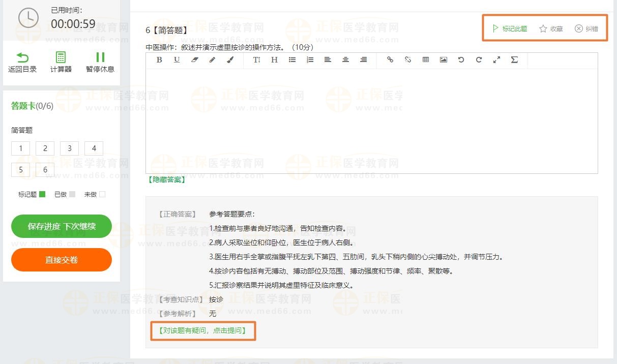Insert a table into the answer
The image size is (617, 364).
[x=426, y=60]
